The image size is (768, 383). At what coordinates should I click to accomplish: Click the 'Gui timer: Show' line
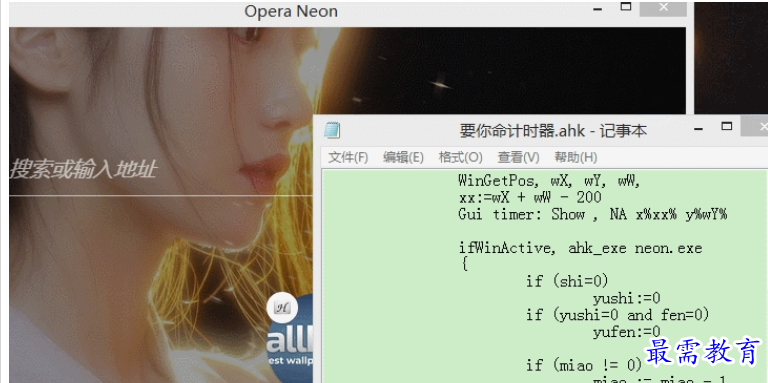(593, 215)
